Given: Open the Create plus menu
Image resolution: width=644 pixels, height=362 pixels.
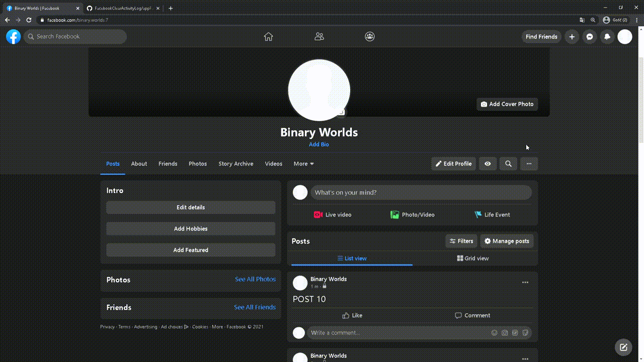Looking at the screenshot, I should pyautogui.click(x=572, y=37).
